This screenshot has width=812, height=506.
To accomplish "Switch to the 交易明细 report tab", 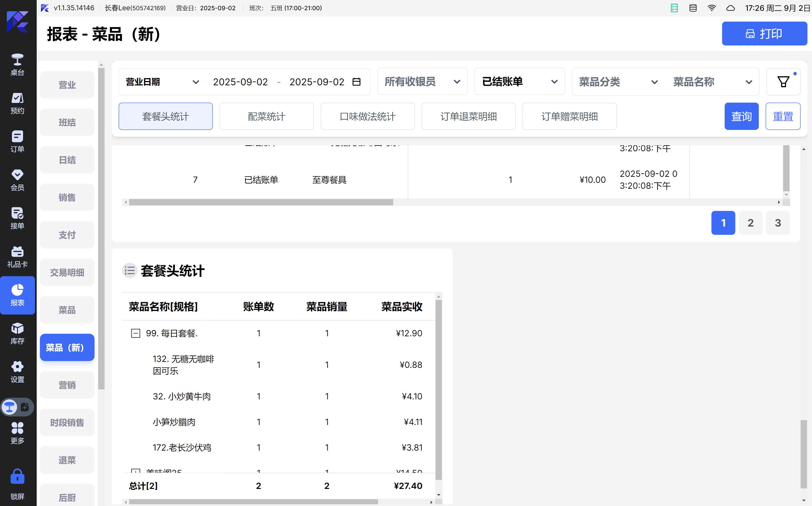I will click(67, 272).
